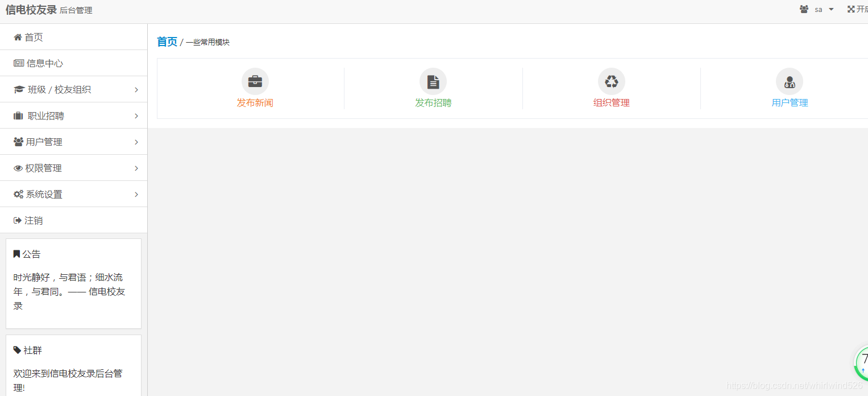Screen dimensions: 868x396
Task: Click the briefcase icon above 发布新闻
Action: click(x=255, y=81)
